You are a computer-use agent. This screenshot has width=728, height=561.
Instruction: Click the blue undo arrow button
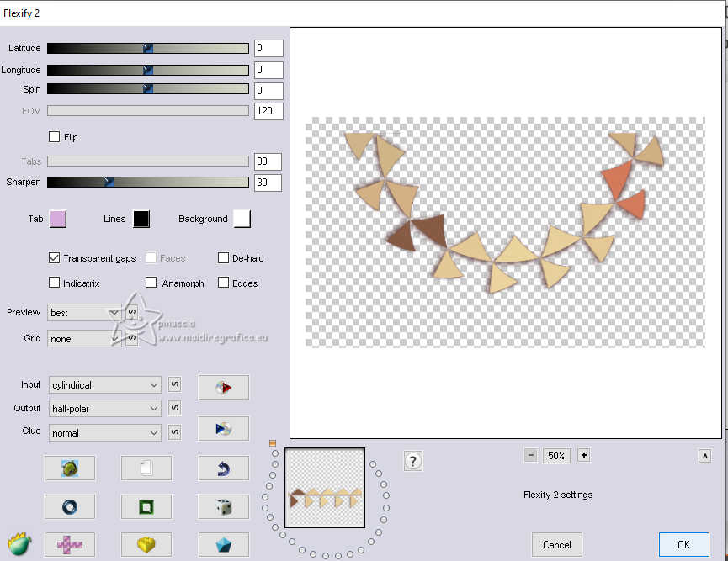click(x=223, y=468)
